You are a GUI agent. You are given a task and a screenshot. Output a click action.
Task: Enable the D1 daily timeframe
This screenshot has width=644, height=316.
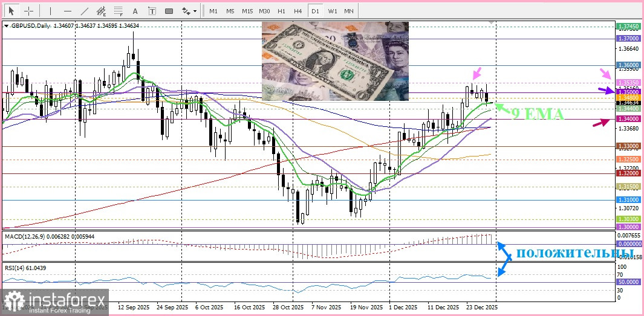(314, 11)
